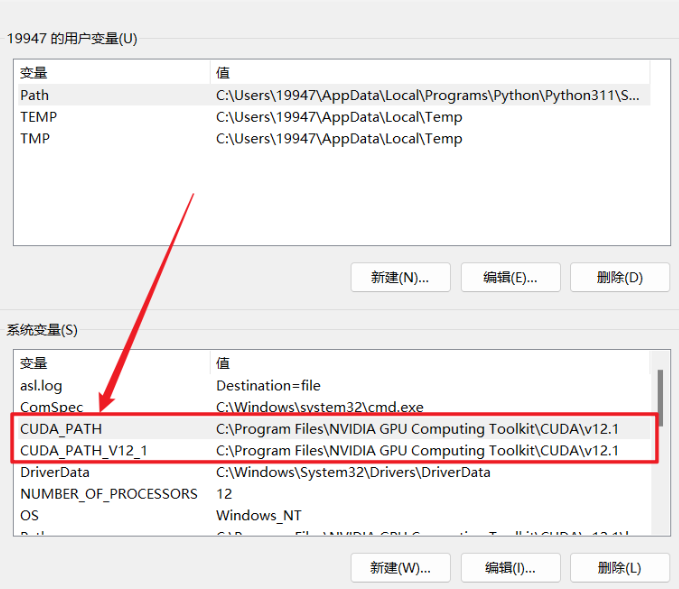The height and width of the screenshot is (589, 679).
Task: Select the TEMP user variable row
Action: coord(333,117)
